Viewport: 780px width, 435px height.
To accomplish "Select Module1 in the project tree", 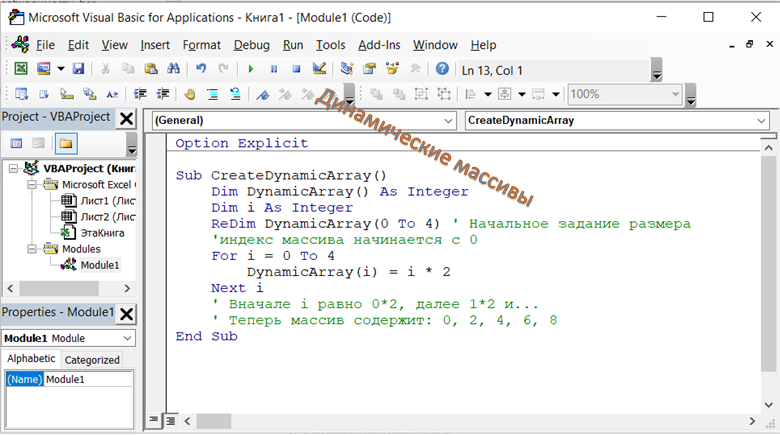I will point(100,265).
